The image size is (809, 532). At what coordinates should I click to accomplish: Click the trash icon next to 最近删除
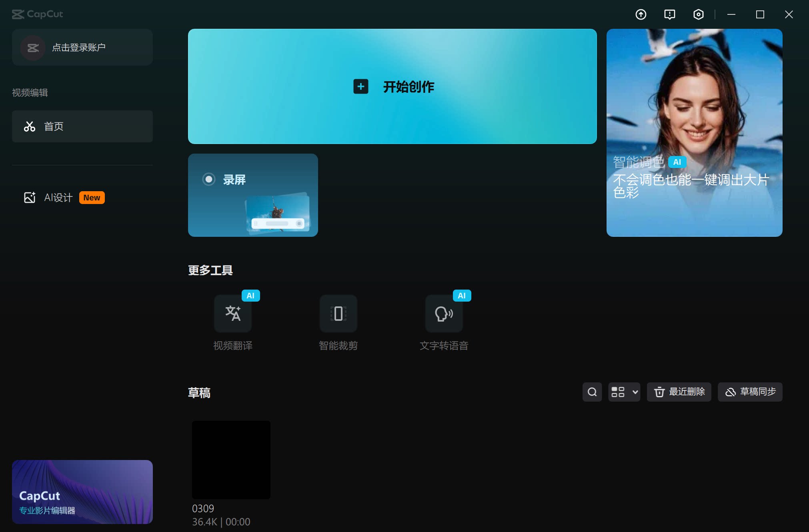click(x=660, y=392)
